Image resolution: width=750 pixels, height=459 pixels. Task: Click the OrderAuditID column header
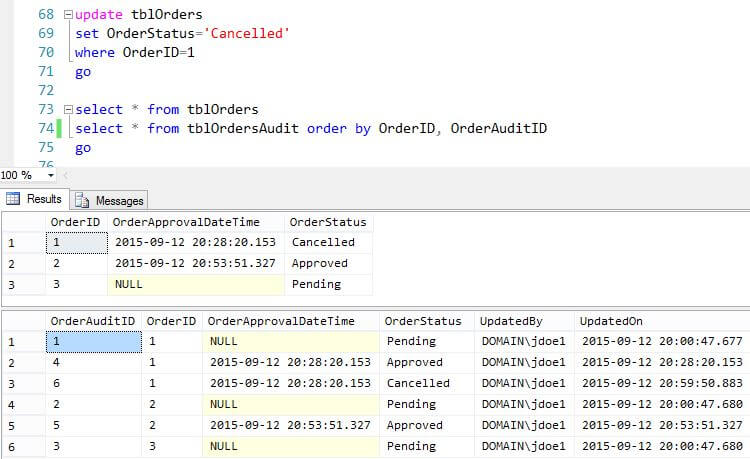[x=93, y=321]
